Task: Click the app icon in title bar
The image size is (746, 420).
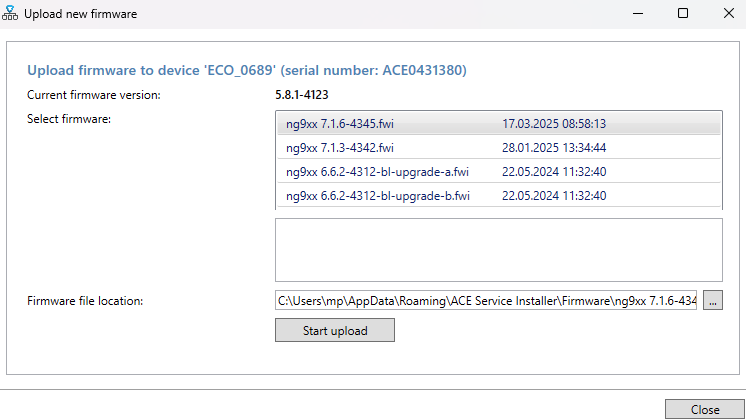Action: [x=12, y=14]
